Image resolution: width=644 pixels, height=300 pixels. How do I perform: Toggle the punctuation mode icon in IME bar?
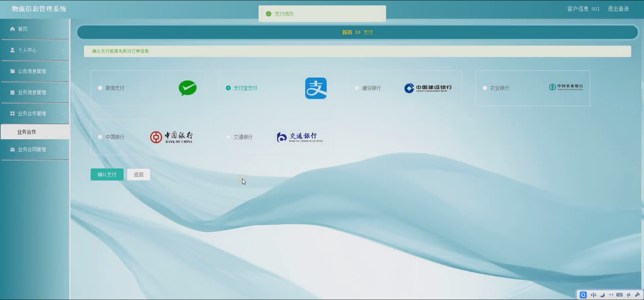[611, 295]
